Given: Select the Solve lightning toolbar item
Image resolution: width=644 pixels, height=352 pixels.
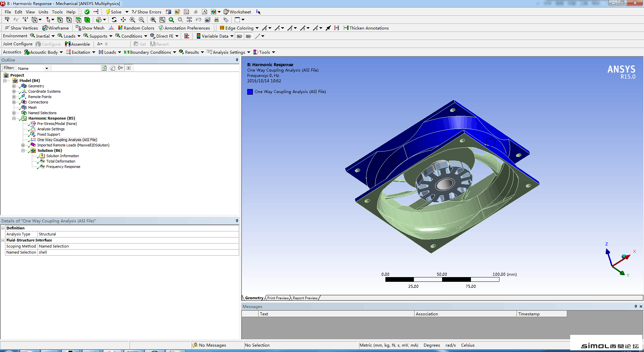Looking at the screenshot, I should click(x=114, y=12).
